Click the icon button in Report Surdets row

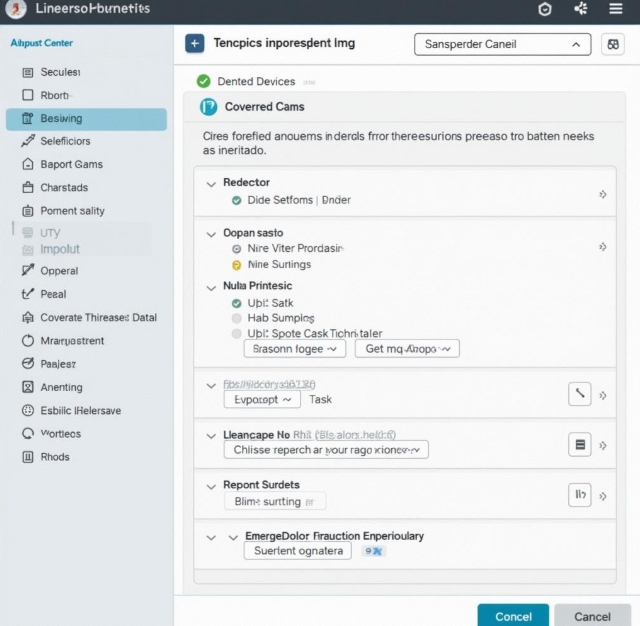579,494
